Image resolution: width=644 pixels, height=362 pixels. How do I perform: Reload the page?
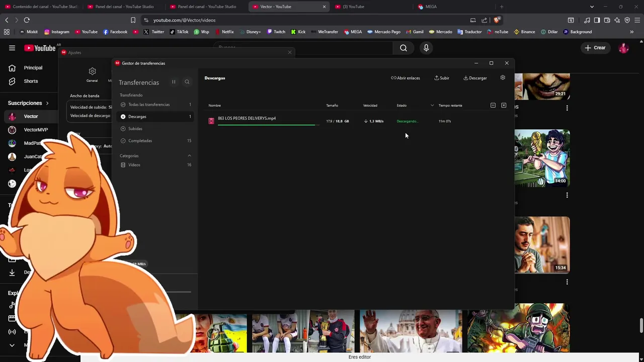click(27, 20)
